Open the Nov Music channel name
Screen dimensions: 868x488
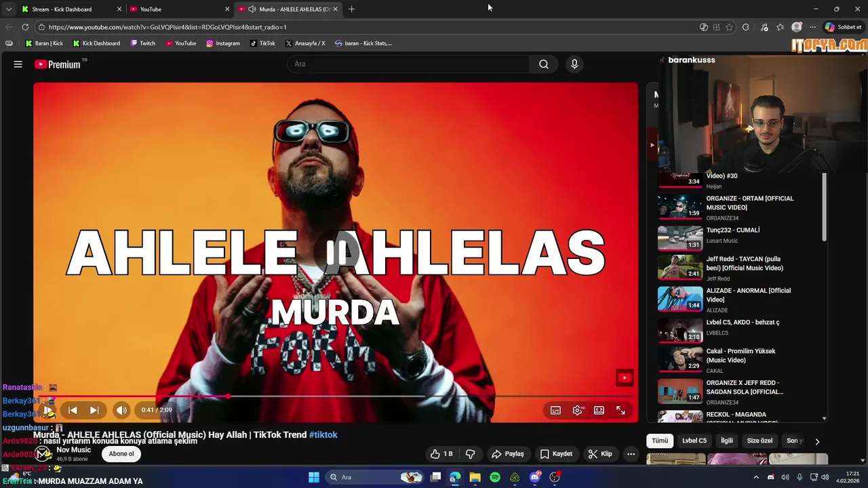[73, 450]
